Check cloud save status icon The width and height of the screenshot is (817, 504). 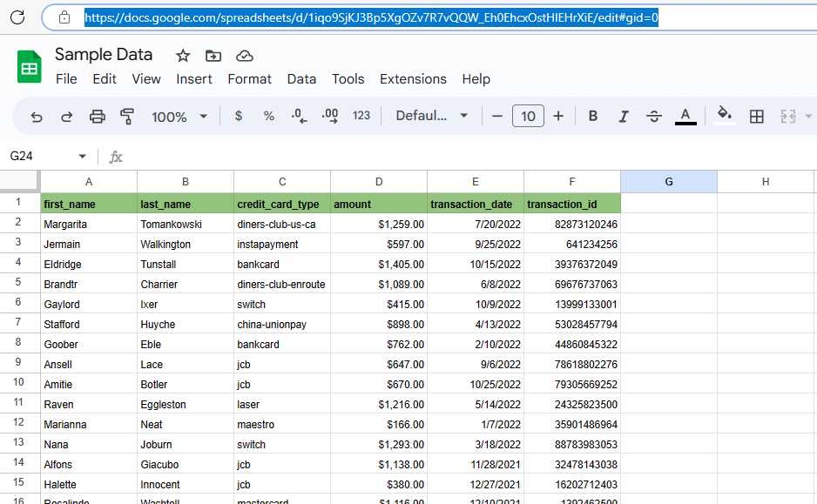point(245,56)
